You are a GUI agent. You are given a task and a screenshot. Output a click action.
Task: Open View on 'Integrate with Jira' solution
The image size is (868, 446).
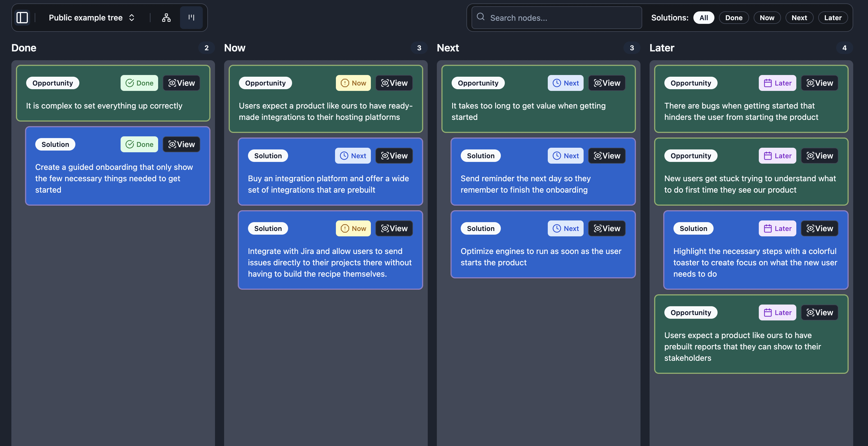(x=394, y=228)
